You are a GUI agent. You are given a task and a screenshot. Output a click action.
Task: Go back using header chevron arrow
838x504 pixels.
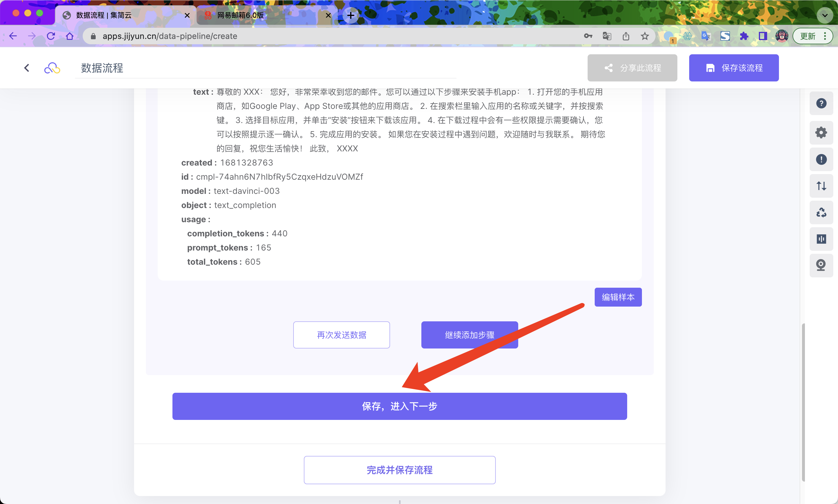(x=27, y=68)
